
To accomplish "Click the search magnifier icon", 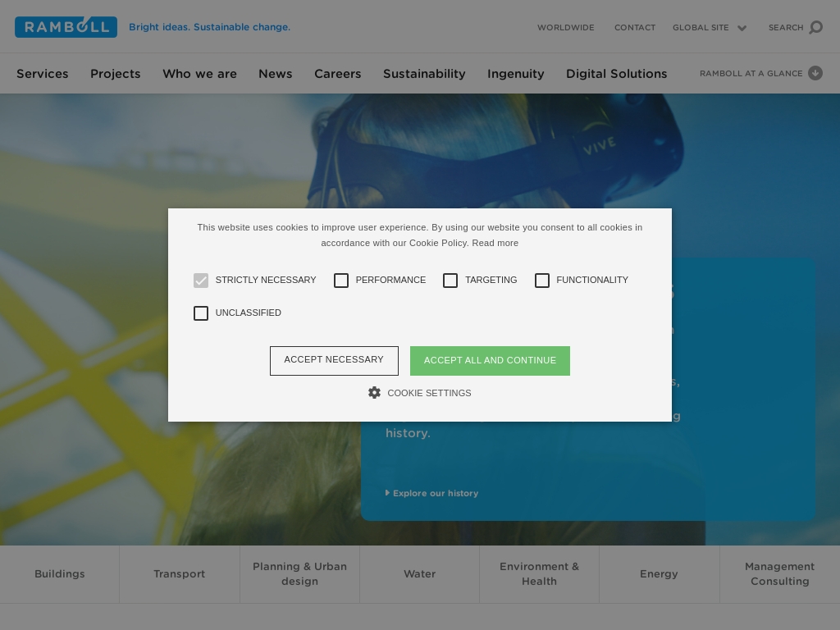I will (815, 28).
